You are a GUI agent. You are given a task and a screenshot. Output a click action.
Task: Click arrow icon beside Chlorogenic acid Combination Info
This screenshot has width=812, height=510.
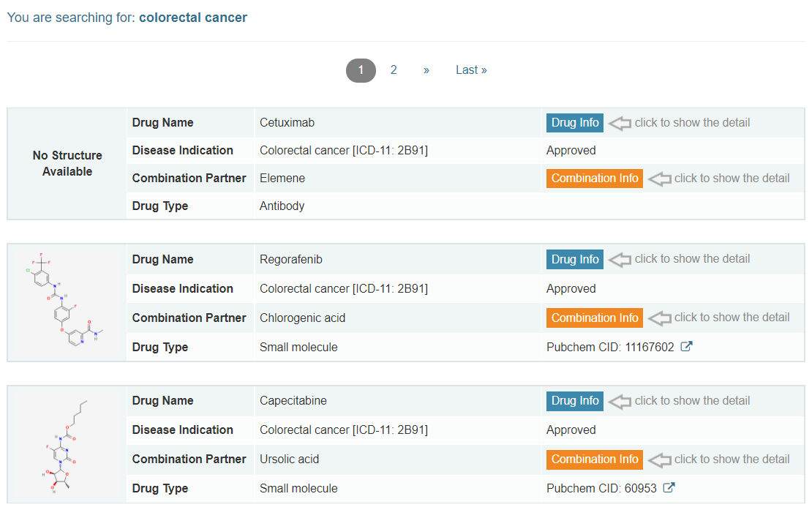[659, 318]
